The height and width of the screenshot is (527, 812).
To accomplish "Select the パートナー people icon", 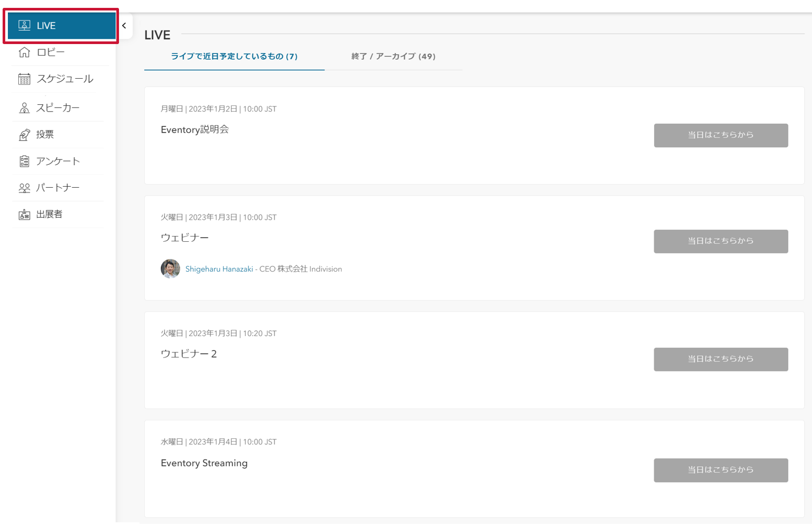I will (24, 188).
